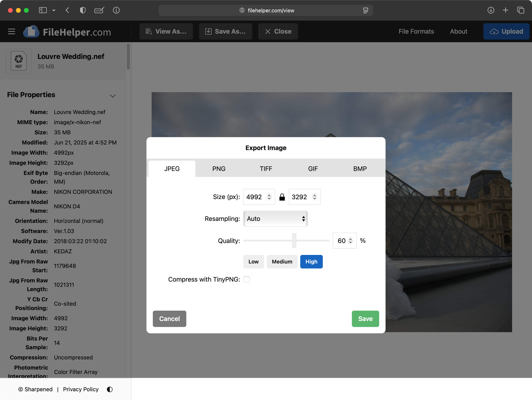Open the Resampling dropdown

point(275,219)
